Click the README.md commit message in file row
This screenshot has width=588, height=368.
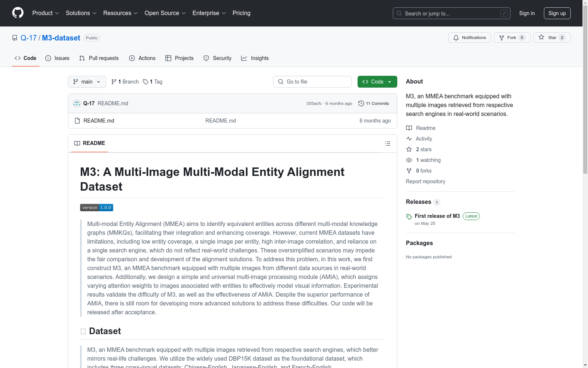tap(221, 121)
